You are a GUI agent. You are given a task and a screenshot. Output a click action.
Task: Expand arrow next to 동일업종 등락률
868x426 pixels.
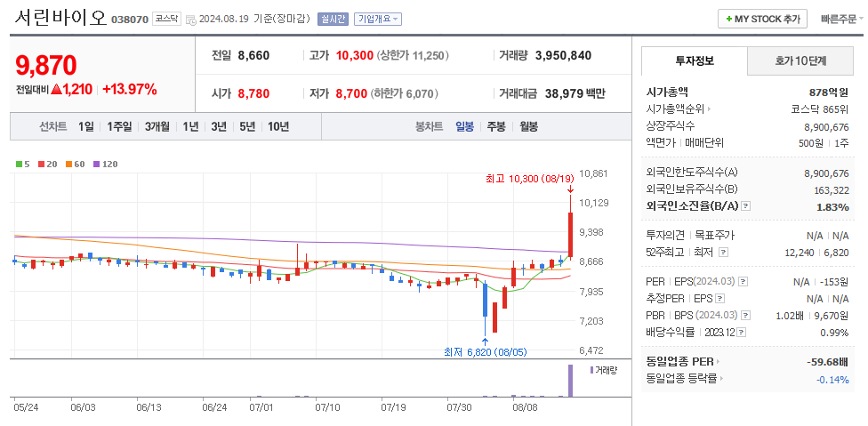[x=723, y=379]
